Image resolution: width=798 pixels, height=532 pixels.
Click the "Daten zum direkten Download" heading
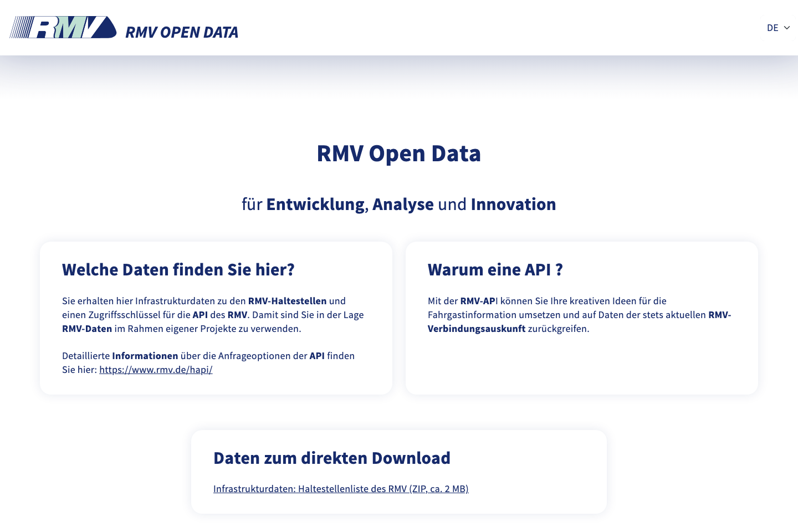(x=331, y=458)
